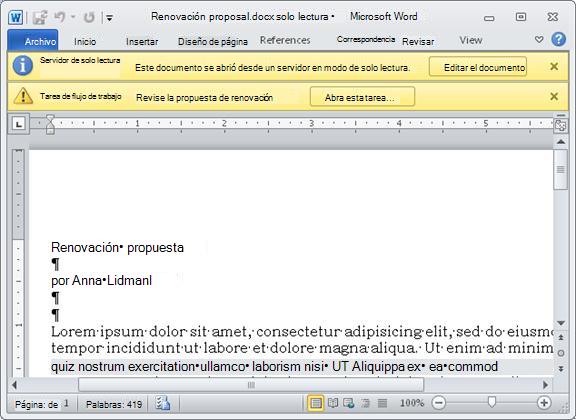Screen dimensions: 576x420
Task: Toggle the ruler button above vertical scrollbar
Action: (x=561, y=125)
